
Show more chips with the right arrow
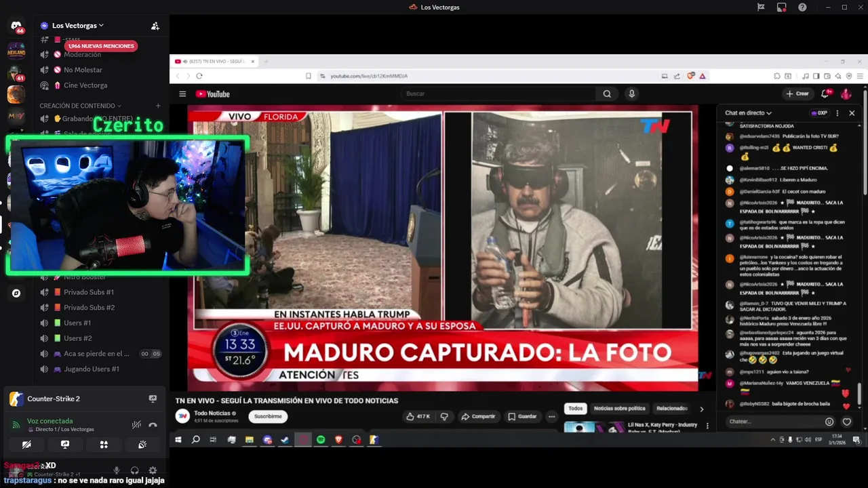coord(701,409)
